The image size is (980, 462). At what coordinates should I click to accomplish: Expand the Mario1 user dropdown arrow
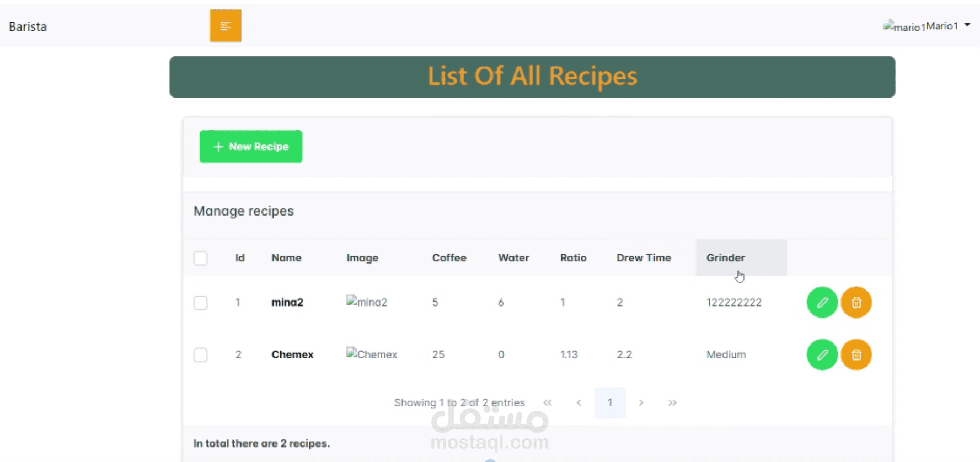[x=967, y=25]
